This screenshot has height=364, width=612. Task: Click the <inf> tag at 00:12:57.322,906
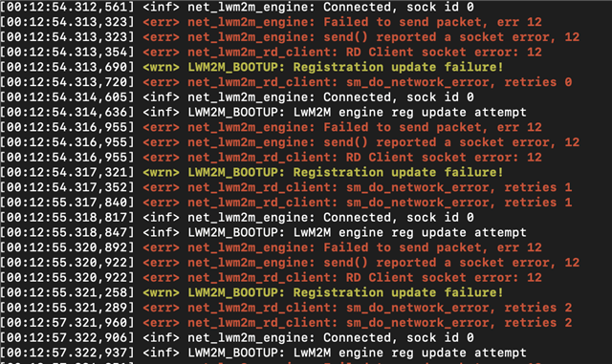click(161, 338)
